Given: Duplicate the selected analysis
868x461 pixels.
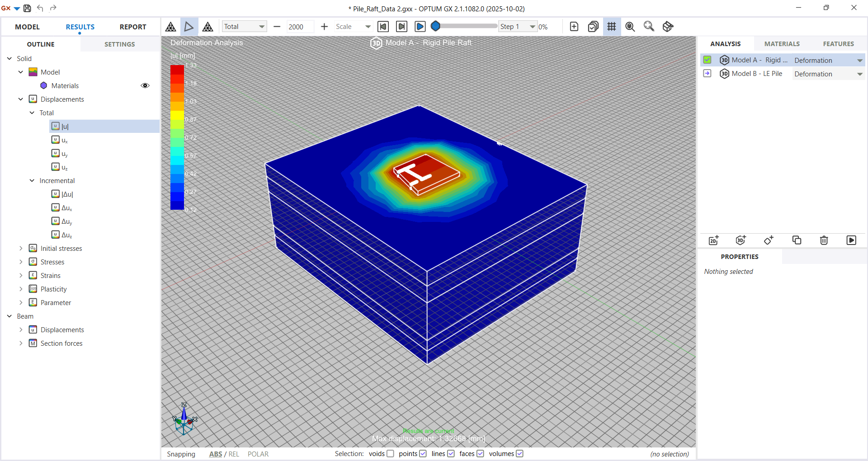Looking at the screenshot, I should [x=797, y=240].
